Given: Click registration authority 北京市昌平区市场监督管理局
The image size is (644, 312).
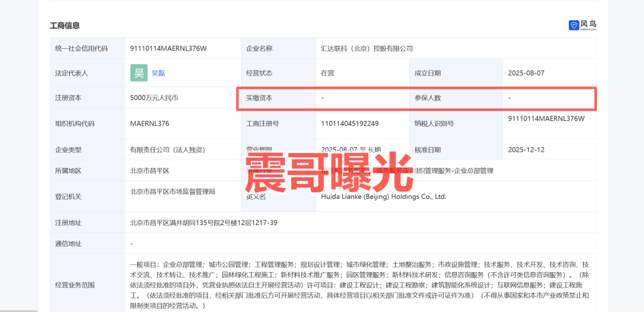Looking at the screenshot, I should [172, 192].
